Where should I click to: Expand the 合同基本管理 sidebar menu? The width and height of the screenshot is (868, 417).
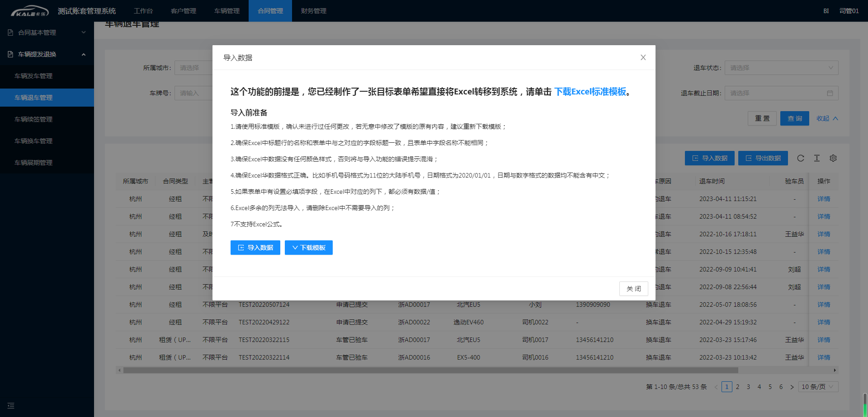[x=47, y=33]
